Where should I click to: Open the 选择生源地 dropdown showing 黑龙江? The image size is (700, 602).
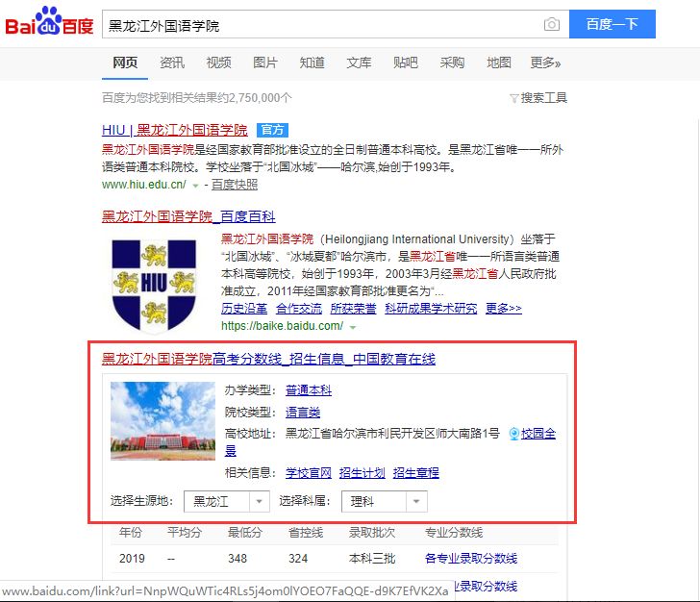(x=227, y=502)
